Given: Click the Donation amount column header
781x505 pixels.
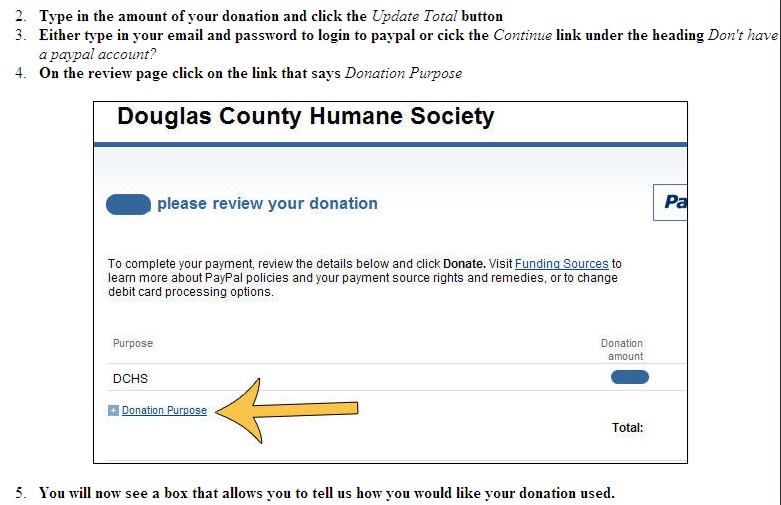Looking at the screenshot, I should (x=622, y=349).
